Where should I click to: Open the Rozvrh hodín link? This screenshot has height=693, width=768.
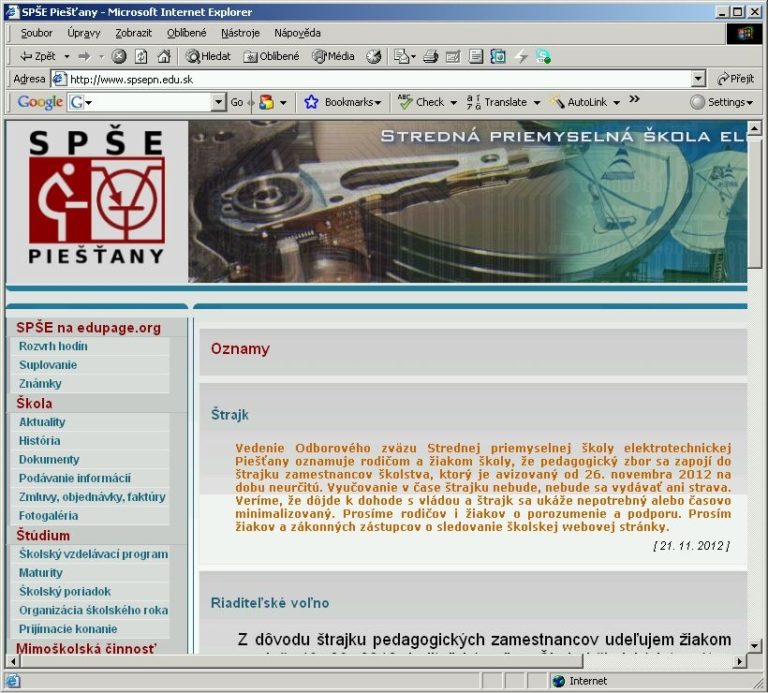point(53,346)
